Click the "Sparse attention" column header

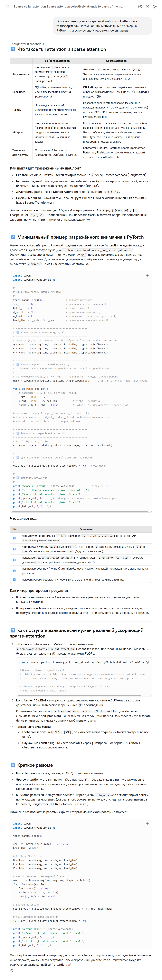(116, 60)
